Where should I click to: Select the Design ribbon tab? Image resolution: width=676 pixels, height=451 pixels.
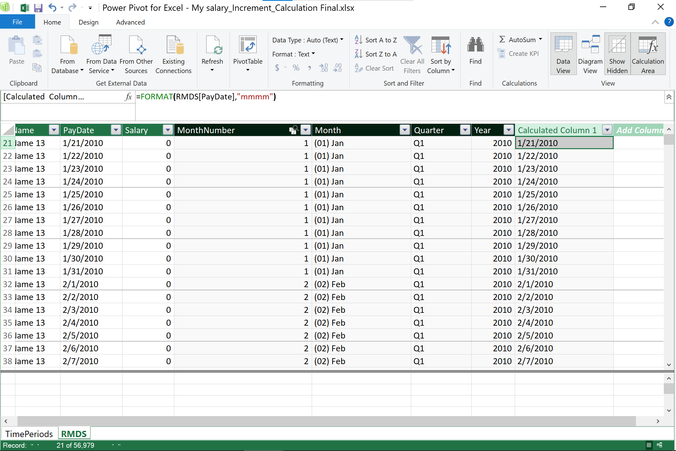pos(88,22)
